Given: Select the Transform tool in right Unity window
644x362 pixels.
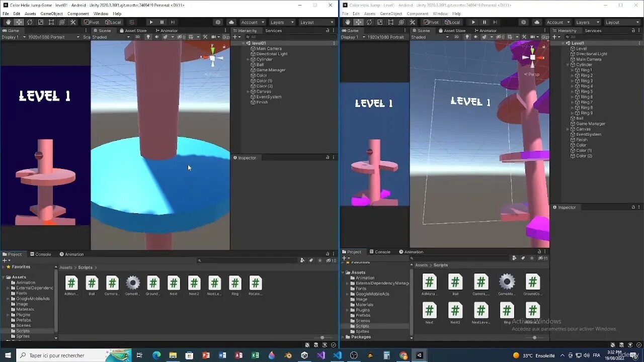Looking at the screenshot, I should [401, 22].
